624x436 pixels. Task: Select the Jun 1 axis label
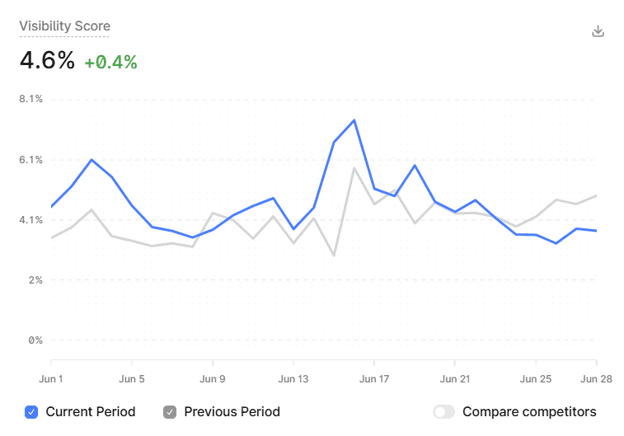[x=51, y=379]
